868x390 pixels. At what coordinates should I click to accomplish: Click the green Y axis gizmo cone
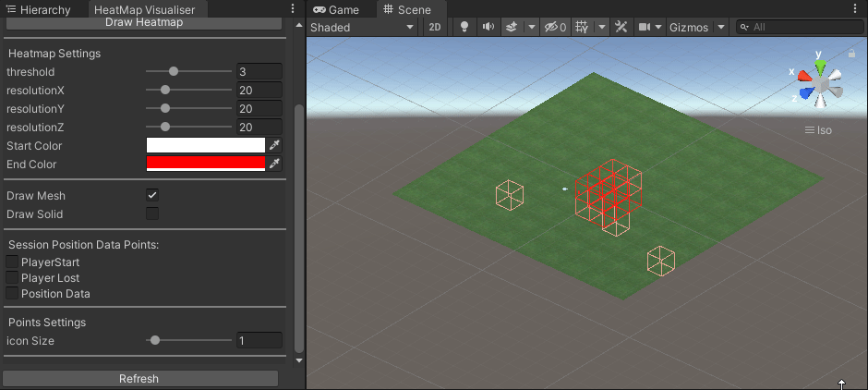(x=820, y=68)
